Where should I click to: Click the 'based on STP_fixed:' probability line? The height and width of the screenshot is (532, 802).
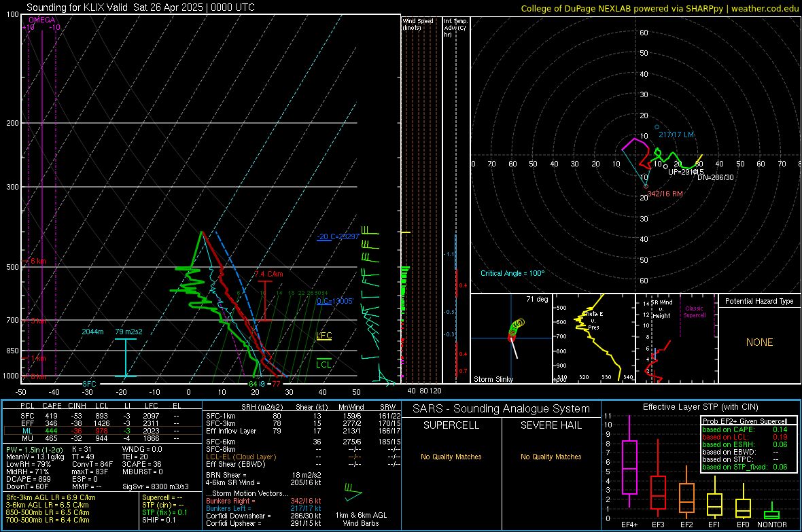click(745, 467)
